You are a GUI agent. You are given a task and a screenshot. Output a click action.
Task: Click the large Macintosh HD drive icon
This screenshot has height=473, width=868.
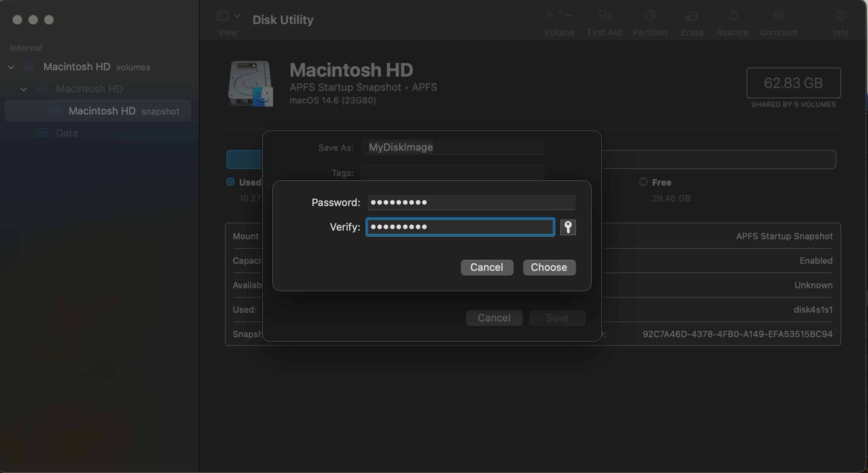point(251,84)
